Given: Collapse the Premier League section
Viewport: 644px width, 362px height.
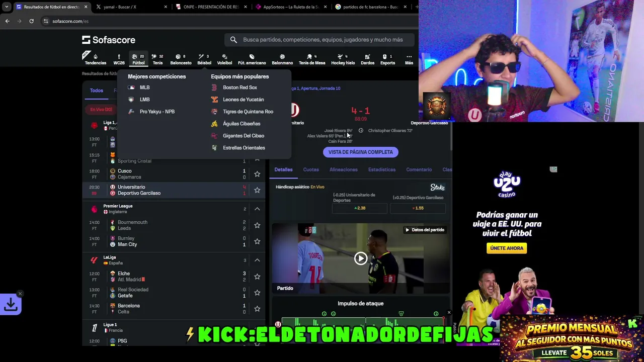Looking at the screenshot, I should click(x=257, y=209).
